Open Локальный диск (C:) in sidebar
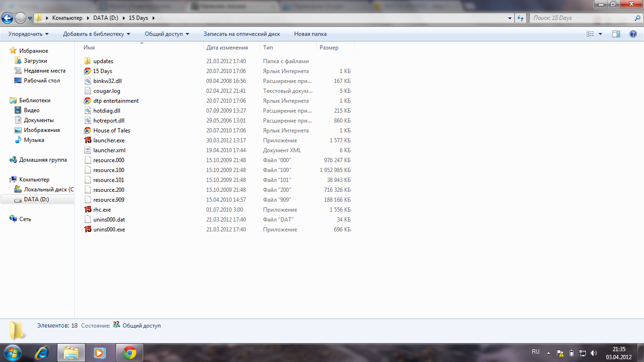 49,189
